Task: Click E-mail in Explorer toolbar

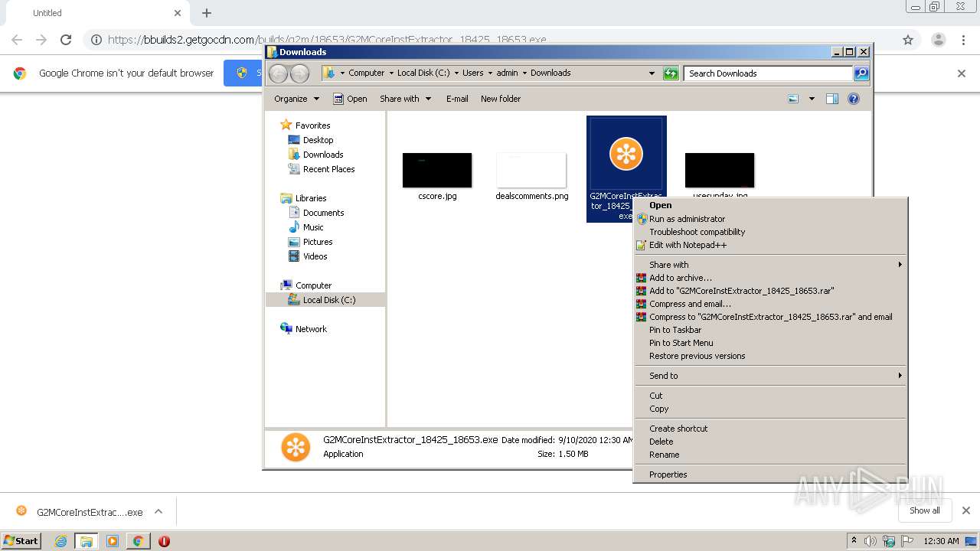Action: coord(457,99)
